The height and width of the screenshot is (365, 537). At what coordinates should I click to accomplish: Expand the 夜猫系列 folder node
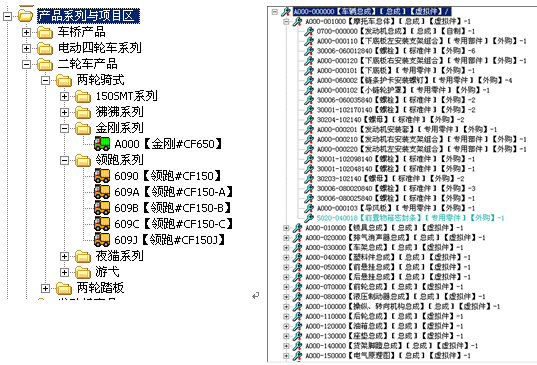click(64, 256)
